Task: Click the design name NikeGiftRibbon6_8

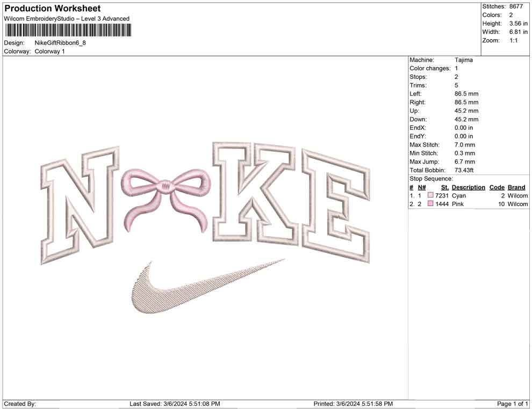Action: pos(59,43)
